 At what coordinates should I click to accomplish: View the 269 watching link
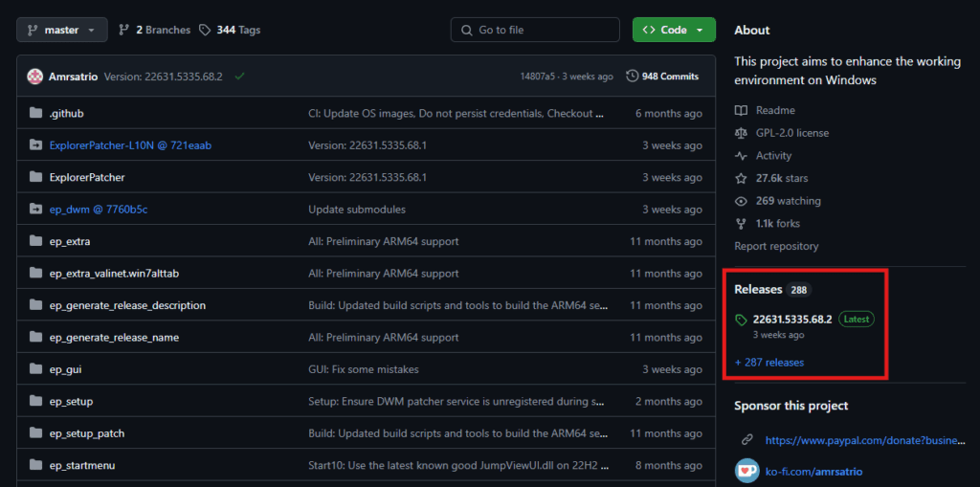(789, 201)
